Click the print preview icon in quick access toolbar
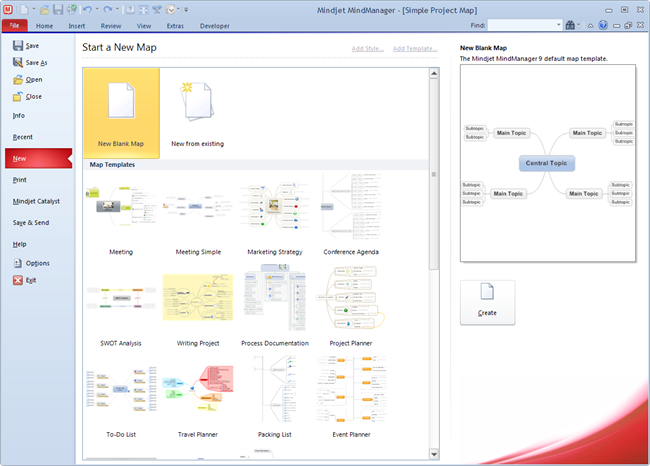This screenshot has width=650, height=466. click(72, 9)
